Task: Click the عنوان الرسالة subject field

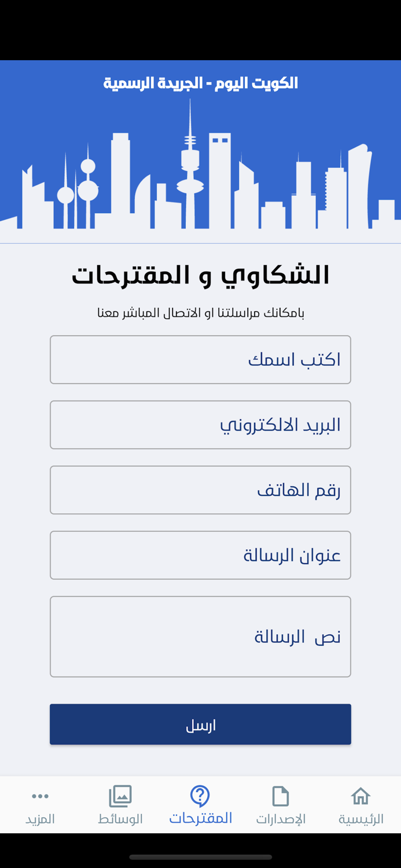Action: point(200,555)
